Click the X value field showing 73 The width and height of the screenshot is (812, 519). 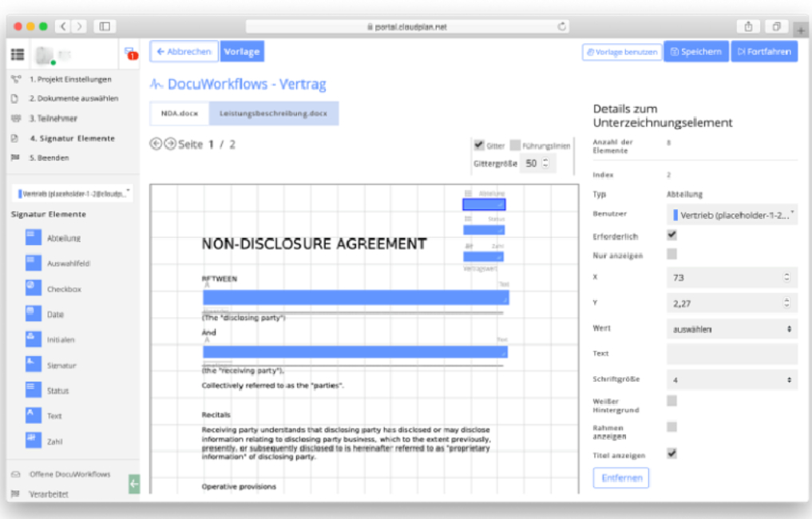coord(731,278)
